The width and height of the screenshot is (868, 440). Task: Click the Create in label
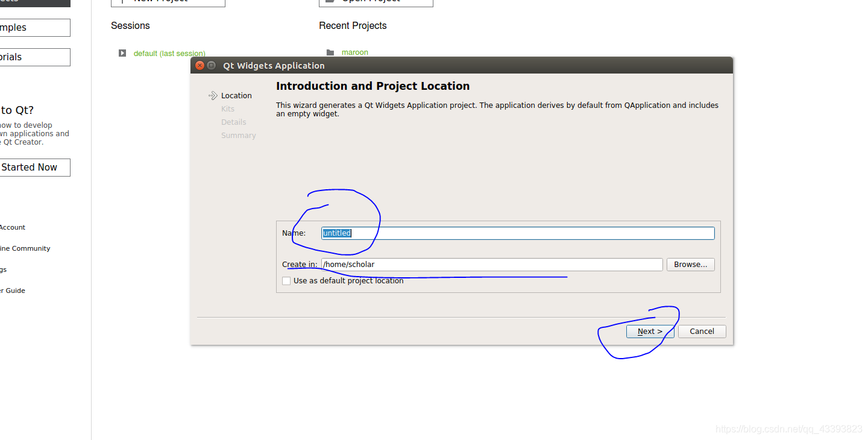[300, 265]
